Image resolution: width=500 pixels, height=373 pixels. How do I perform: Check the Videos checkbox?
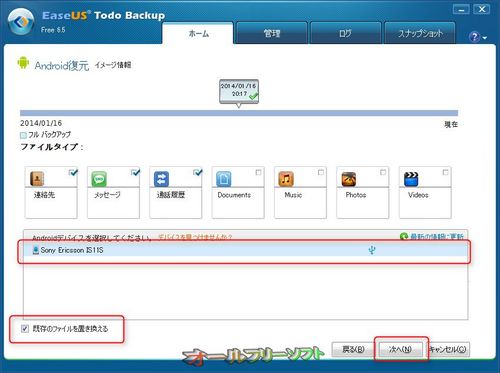pos(445,172)
